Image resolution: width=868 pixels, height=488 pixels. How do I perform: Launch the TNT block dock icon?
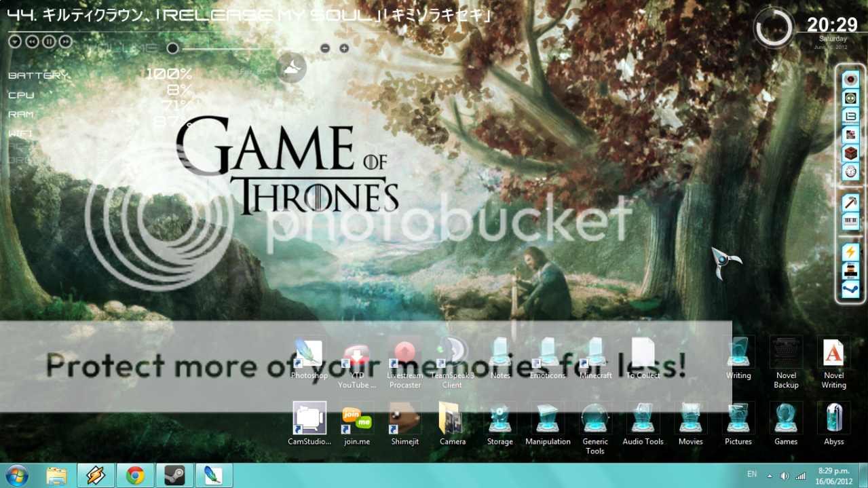tap(850, 153)
